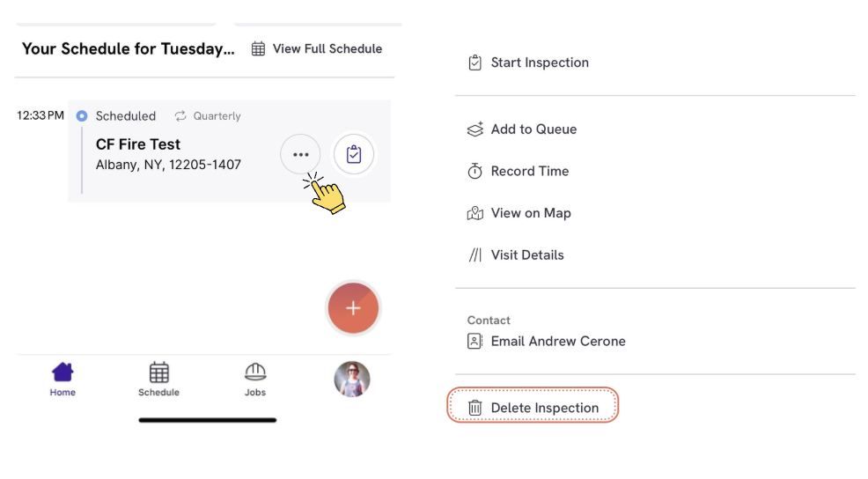
Task: Open the Jobs tab
Action: point(255,380)
